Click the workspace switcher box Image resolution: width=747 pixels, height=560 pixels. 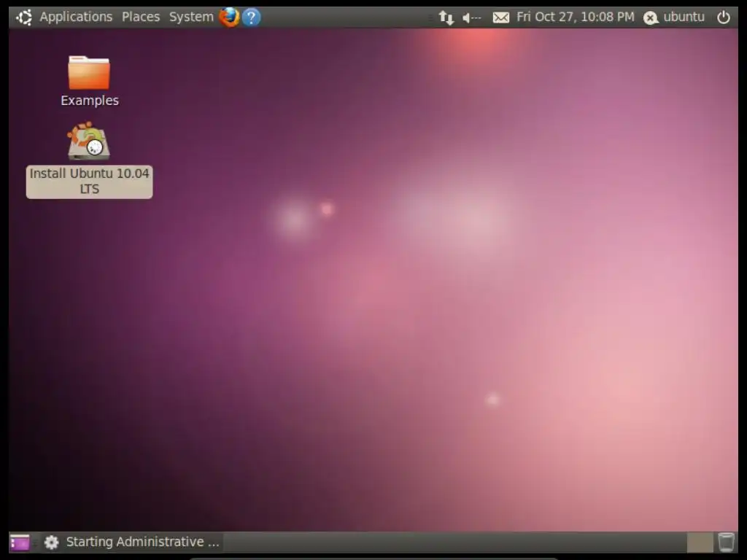click(x=700, y=542)
